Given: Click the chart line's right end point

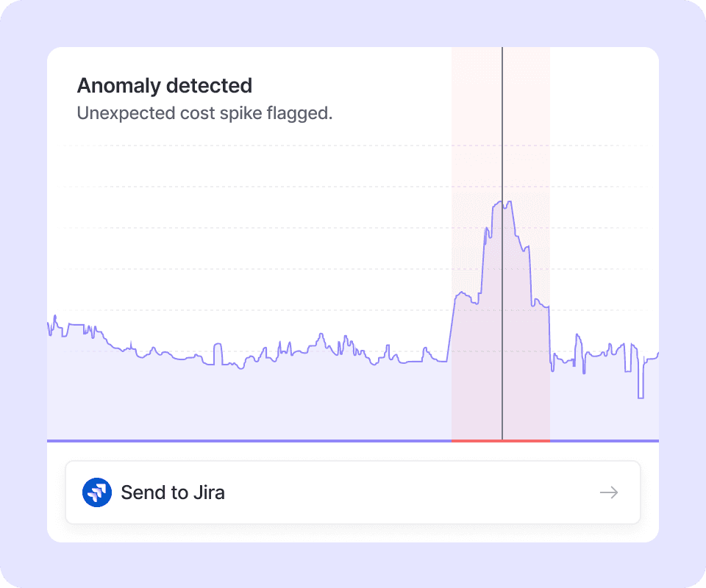Looking at the screenshot, I should coord(657,354).
